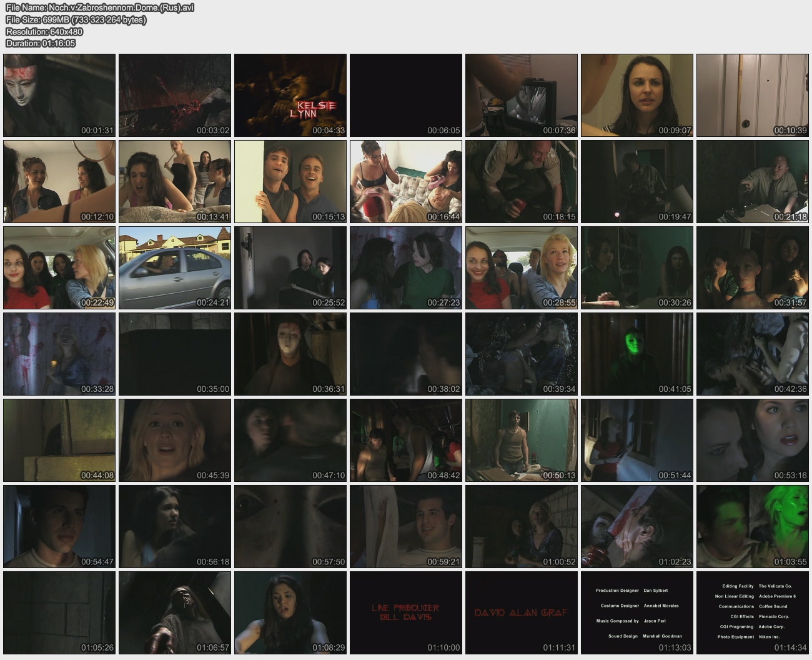Click the thumbnail timestamped 00:01:31

59,95
